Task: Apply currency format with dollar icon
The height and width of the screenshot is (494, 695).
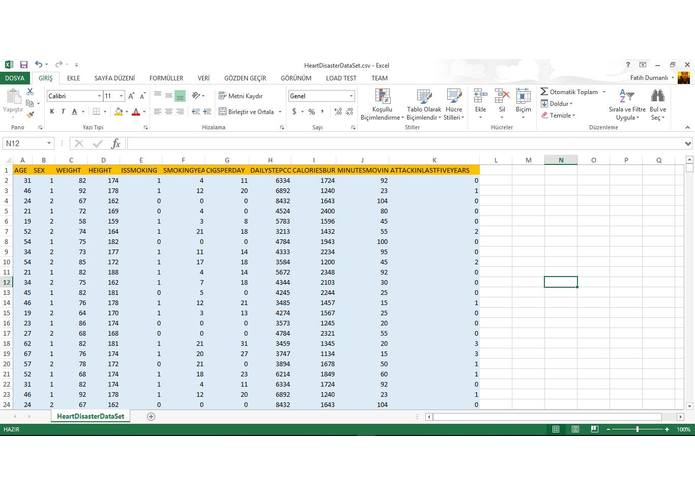Action: pyautogui.click(x=294, y=112)
